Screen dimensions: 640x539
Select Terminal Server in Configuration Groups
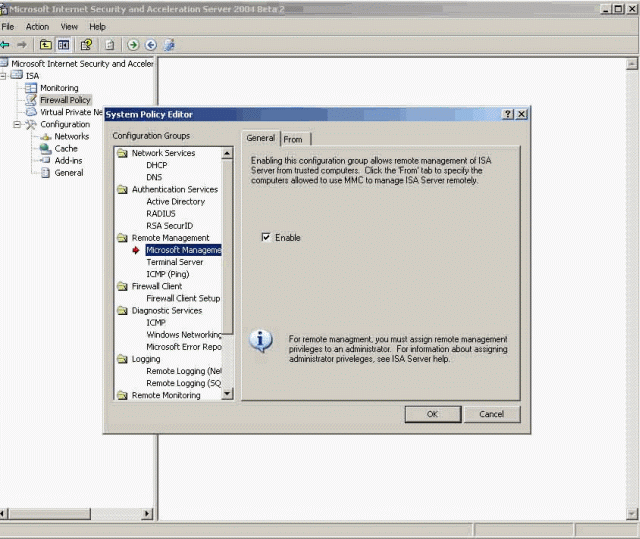[174, 262]
